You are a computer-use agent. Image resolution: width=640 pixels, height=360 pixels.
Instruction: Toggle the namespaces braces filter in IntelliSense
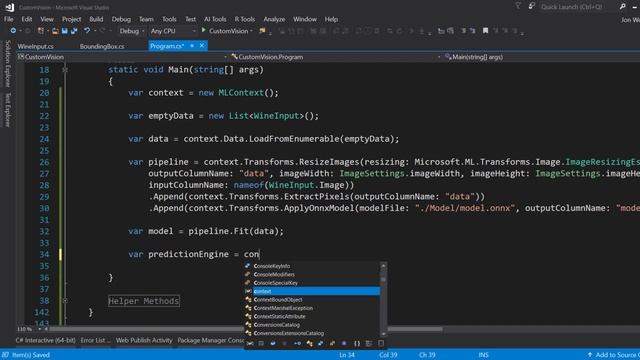pyautogui.click(x=357, y=344)
